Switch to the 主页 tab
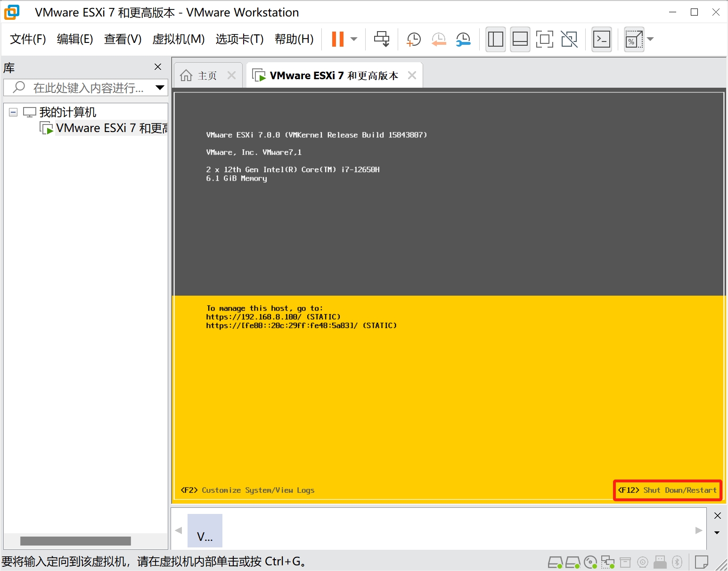The width and height of the screenshot is (728, 571). click(x=200, y=75)
